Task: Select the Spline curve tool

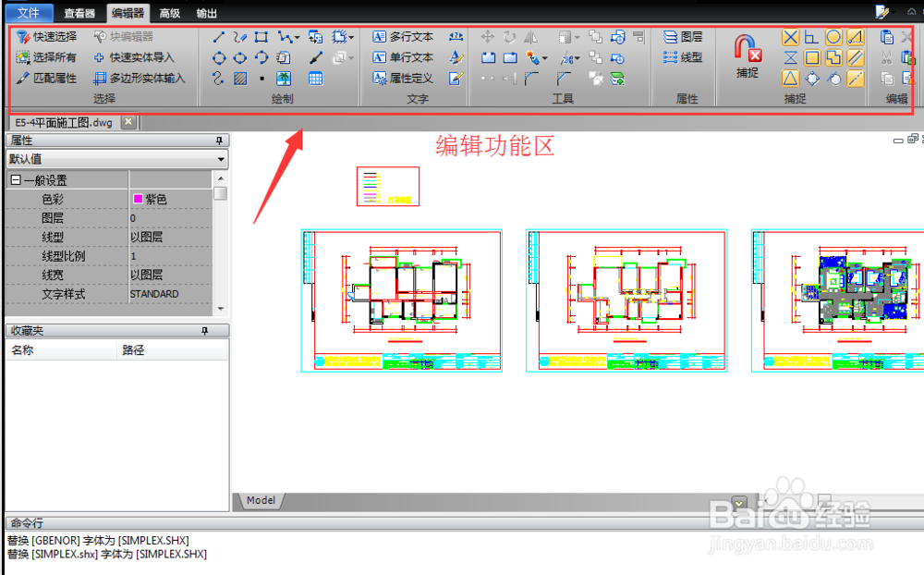Action: tap(218, 79)
